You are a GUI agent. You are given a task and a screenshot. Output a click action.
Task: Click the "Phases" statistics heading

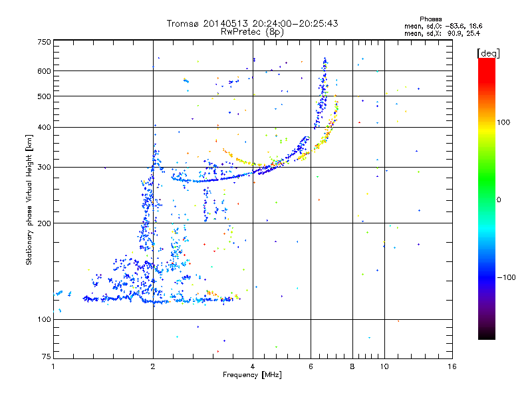[x=430, y=19]
